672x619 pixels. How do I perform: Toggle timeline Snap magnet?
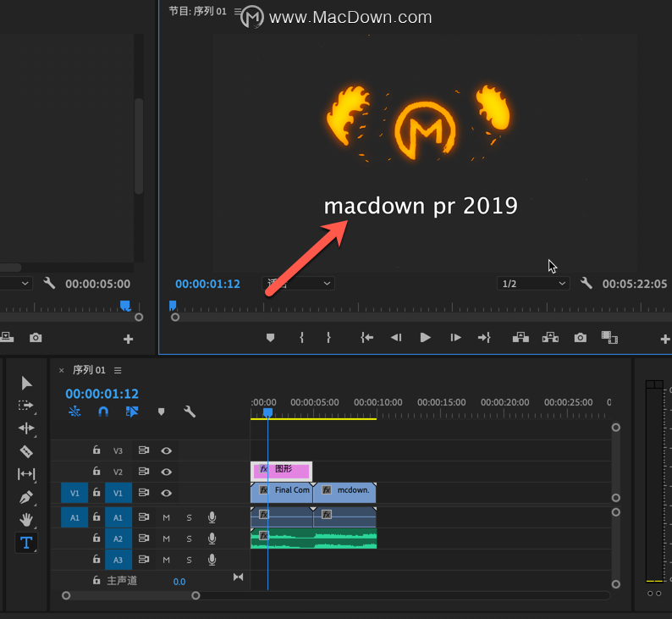pyautogui.click(x=103, y=412)
